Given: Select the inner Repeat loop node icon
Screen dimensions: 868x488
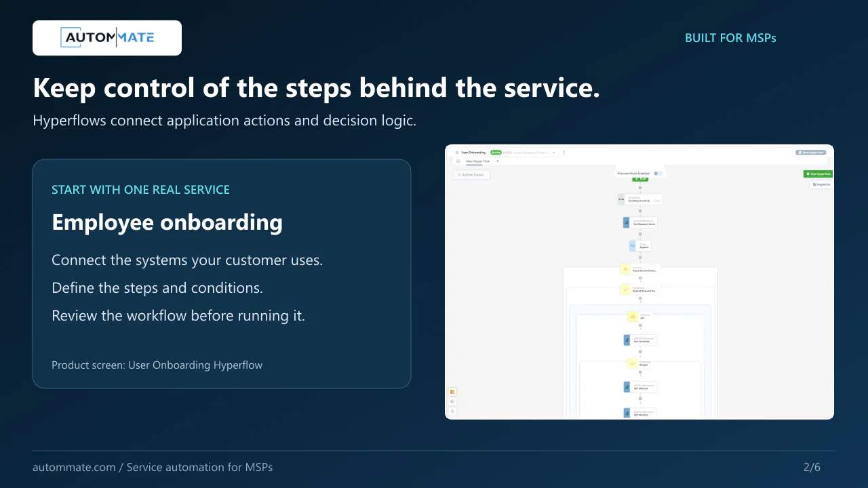Looking at the screenshot, I should click(x=632, y=363).
